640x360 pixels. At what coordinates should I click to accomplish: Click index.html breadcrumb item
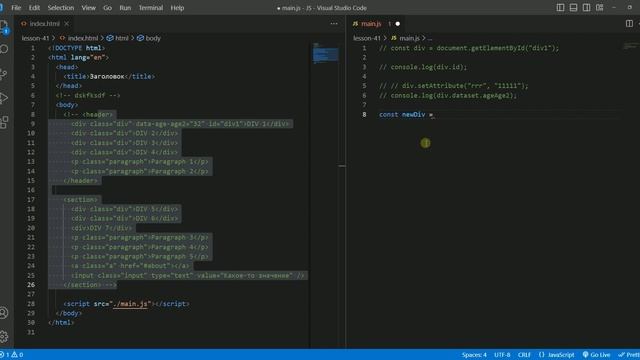point(82,38)
